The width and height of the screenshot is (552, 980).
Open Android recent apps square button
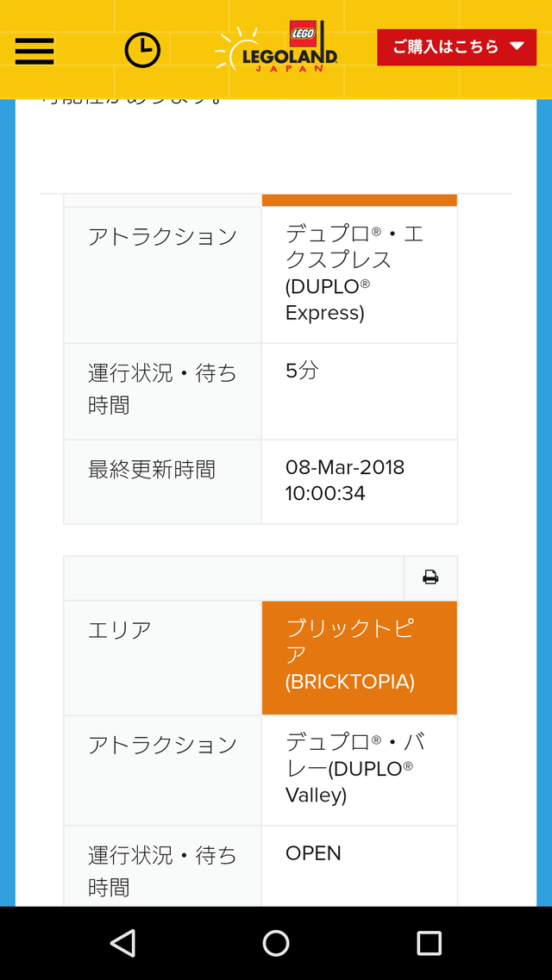click(429, 942)
